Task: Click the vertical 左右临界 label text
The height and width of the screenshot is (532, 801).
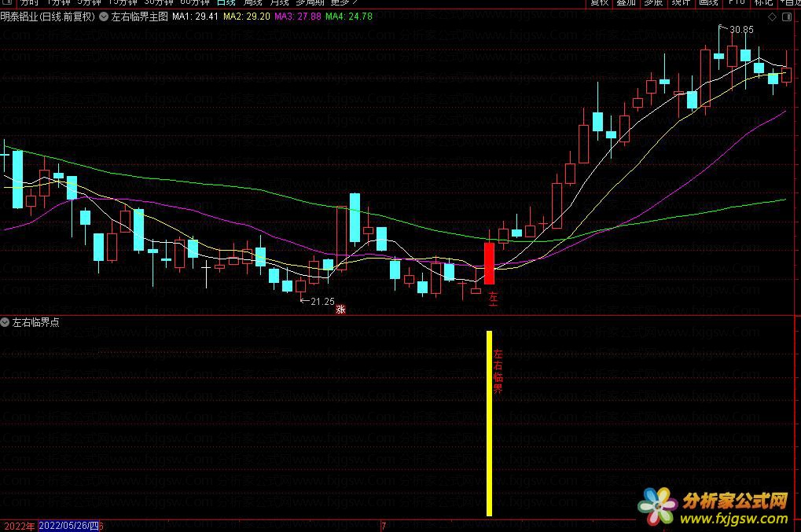Action: pyautogui.click(x=498, y=372)
